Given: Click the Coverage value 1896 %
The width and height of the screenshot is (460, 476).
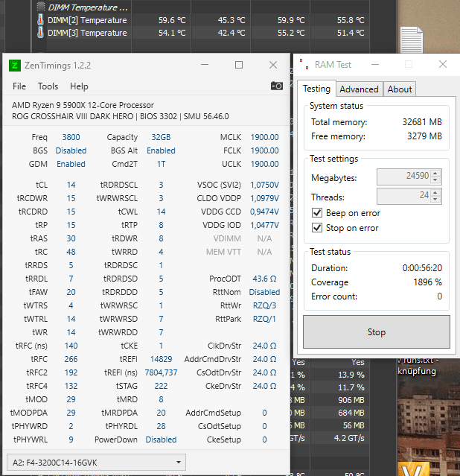Looking at the screenshot, I should [x=427, y=282].
